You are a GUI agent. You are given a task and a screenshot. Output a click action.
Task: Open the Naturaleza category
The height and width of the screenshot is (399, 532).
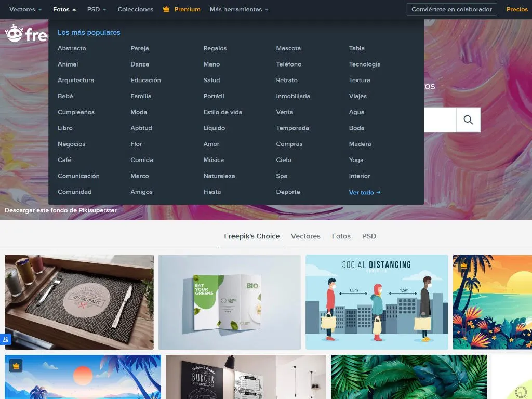[x=219, y=176]
